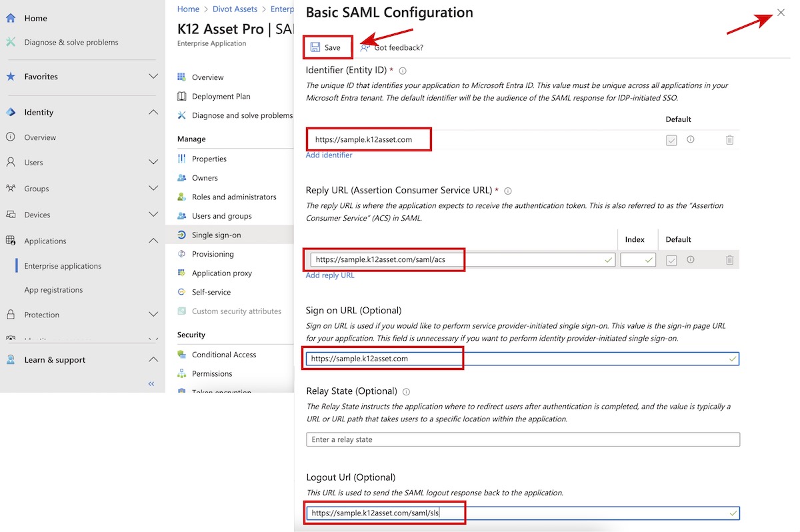Click the Home icon in sidebar
The width and height of the screenshot is (800, 532).
tap(11, 19)
